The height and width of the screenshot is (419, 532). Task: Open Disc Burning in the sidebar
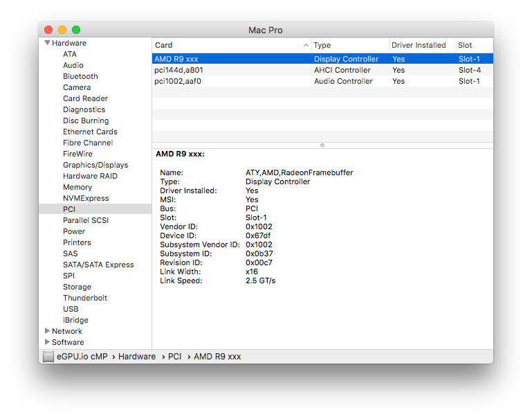(86, 121)
